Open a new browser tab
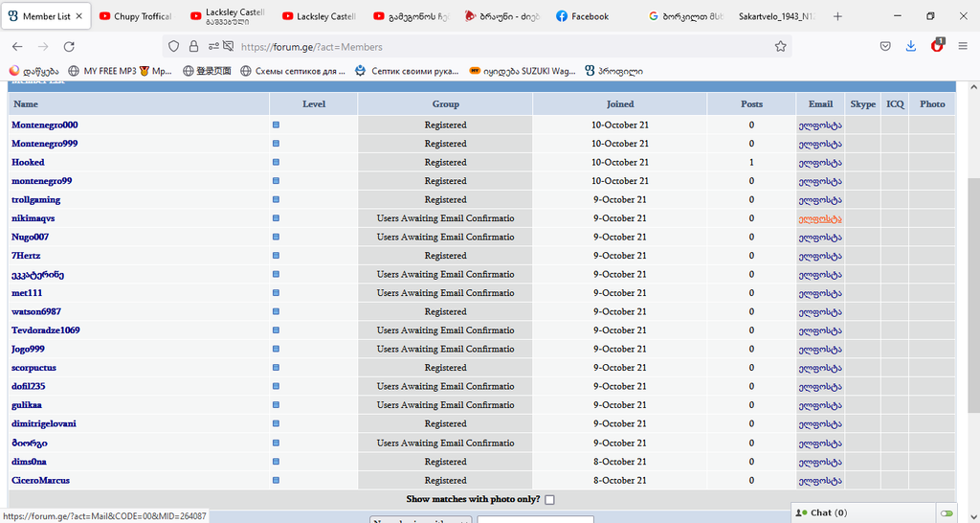This screenshot has height=523, width=980. click(837, 16)
